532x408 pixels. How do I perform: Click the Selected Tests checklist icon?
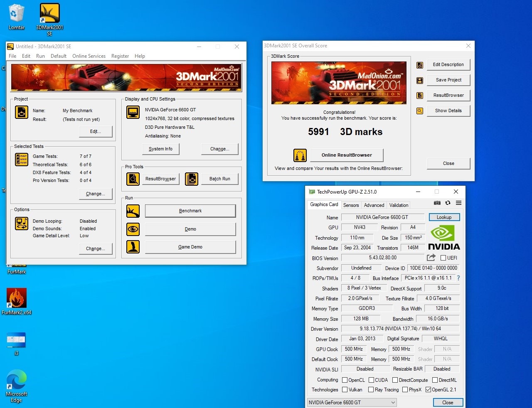point(22,160)
